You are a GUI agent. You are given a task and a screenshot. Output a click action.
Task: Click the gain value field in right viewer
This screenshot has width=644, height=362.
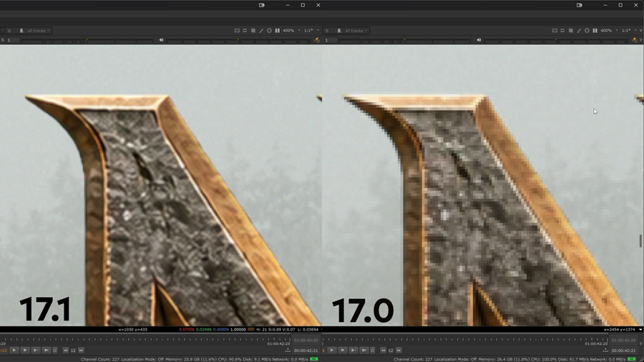pyautogui.click(x=330, y=40)
